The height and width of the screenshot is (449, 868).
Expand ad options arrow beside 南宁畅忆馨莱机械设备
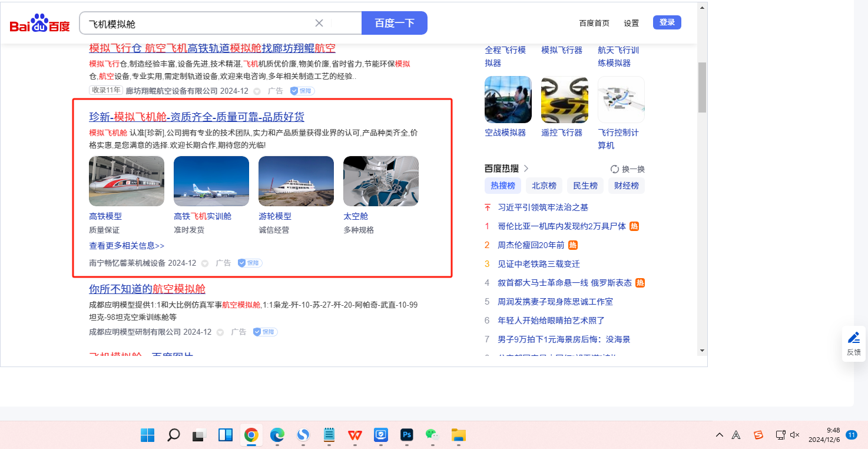(x=204, y=263)
